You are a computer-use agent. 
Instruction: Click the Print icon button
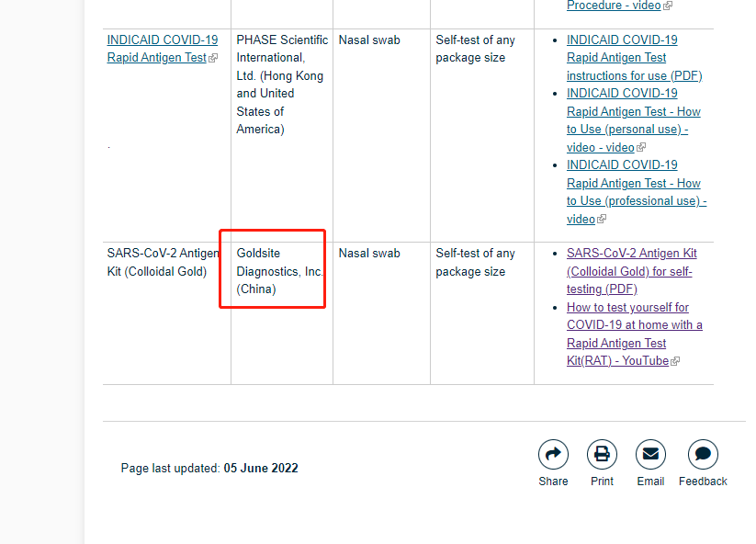click(602, 455)
